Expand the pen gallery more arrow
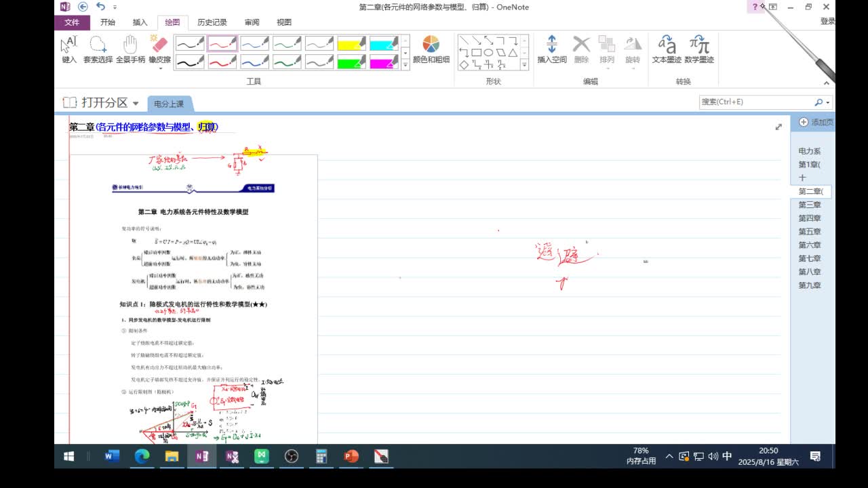Image resolution: width=868 pixels, height=488 pixels. [406, 64]
